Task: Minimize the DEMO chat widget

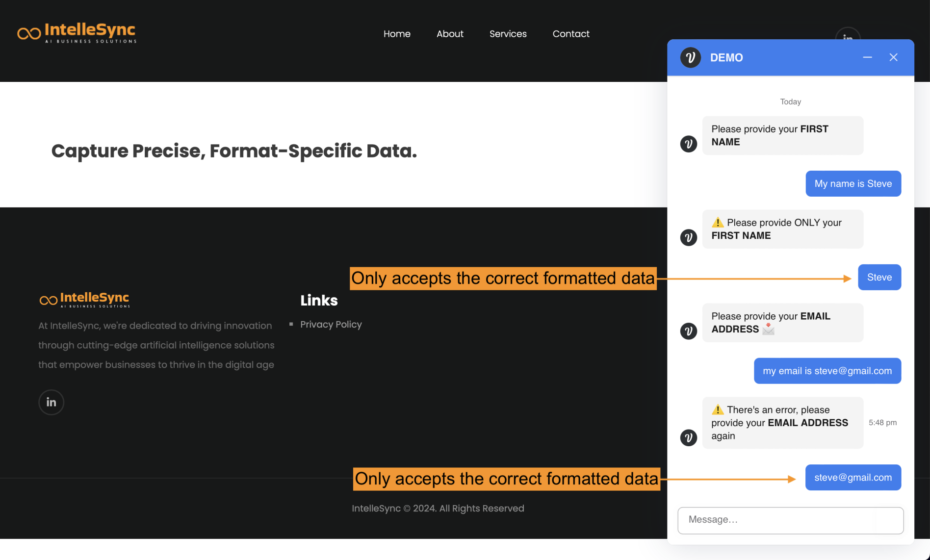Action: (868, 57)
